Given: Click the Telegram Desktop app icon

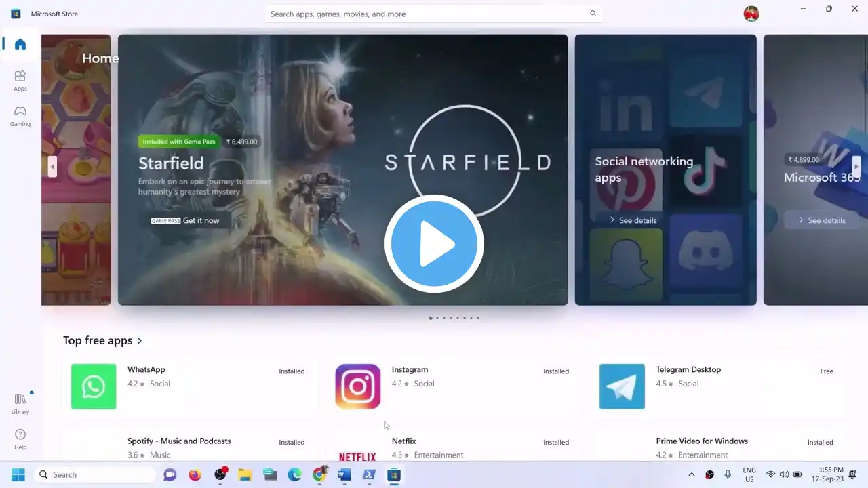Looking at the screenshot, I should click(x=622, y=386).
